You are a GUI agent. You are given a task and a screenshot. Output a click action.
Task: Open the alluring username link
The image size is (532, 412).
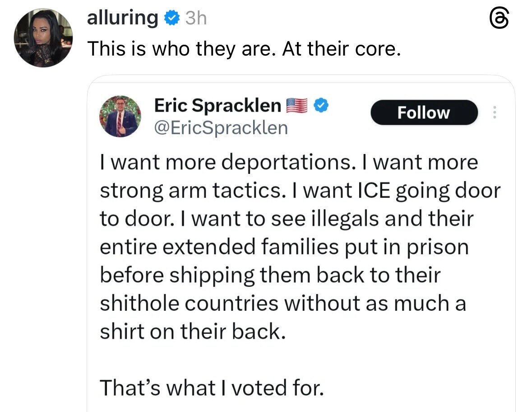121,18
